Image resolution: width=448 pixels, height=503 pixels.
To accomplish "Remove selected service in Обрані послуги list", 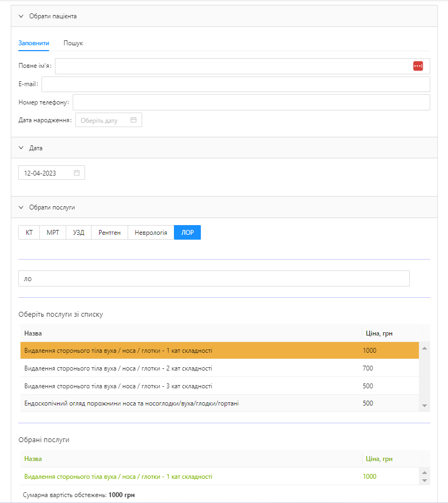I will click(118, 477).
